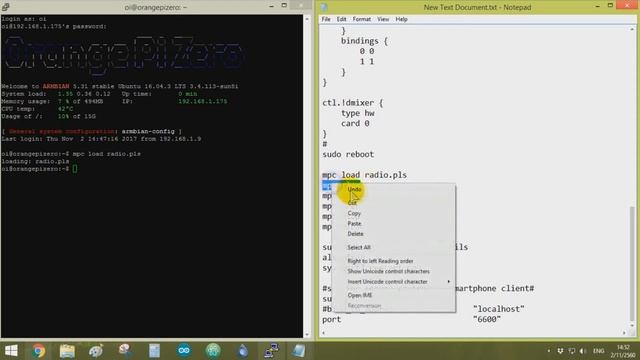Click the volume speaker tray icon
The height and width of the screenshot is (360, 640).
pyautogui.click(x=583, y=351)
